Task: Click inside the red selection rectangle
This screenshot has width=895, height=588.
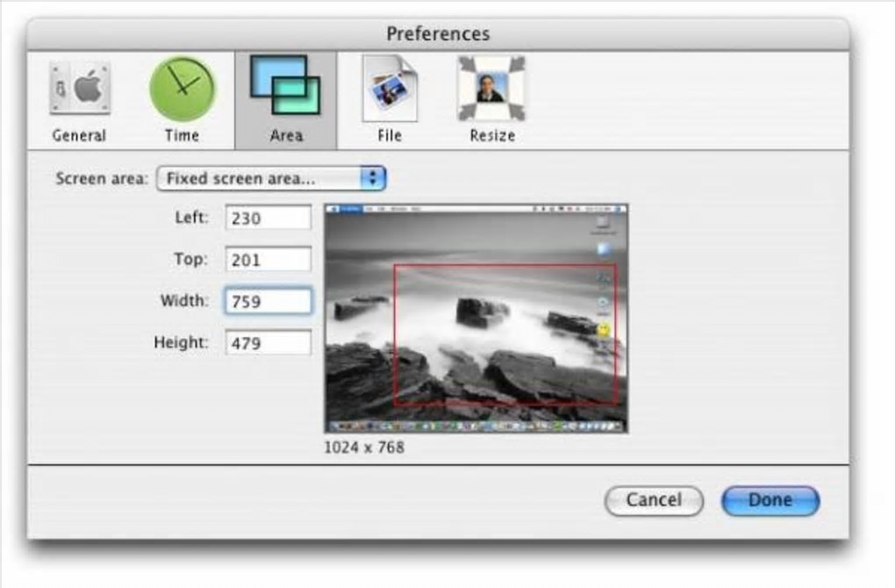Action: (505, 334)
